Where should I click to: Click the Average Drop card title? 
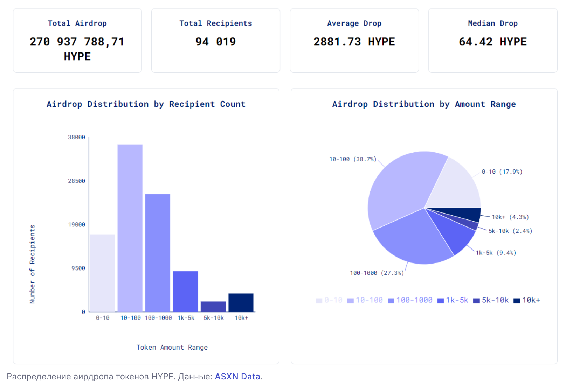pyautogui.click(x=354, y=23)
